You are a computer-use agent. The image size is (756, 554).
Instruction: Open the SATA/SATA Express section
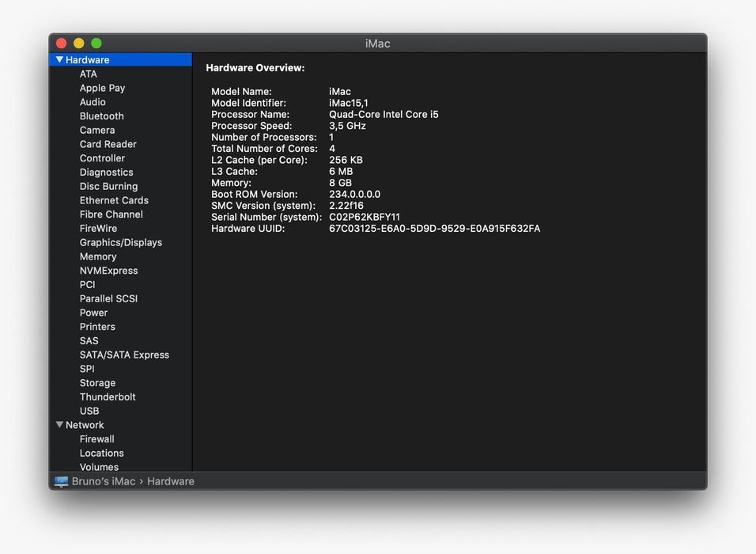(x=124, y=355)
